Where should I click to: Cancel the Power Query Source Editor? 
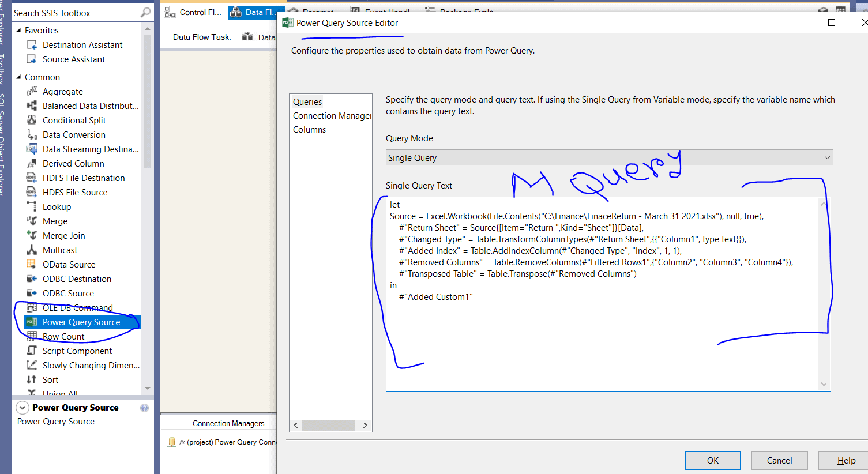pyautogui.click(x=779, y=460)
